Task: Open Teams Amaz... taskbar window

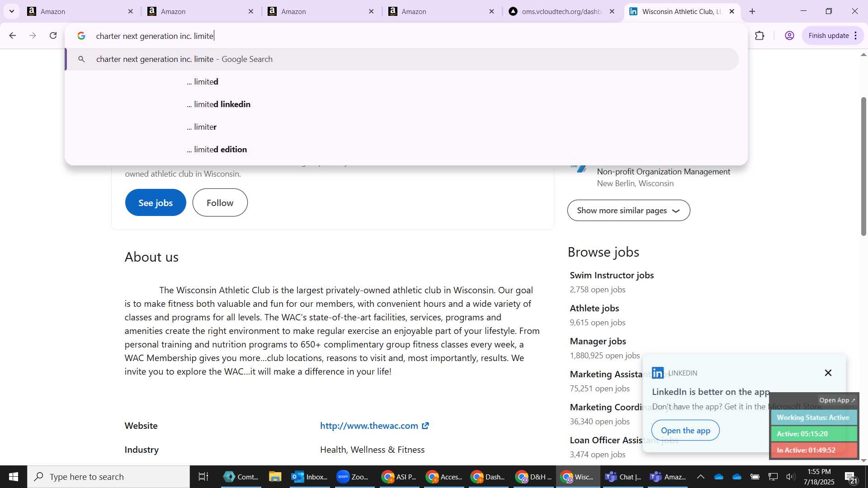Action: click(668, 477)
